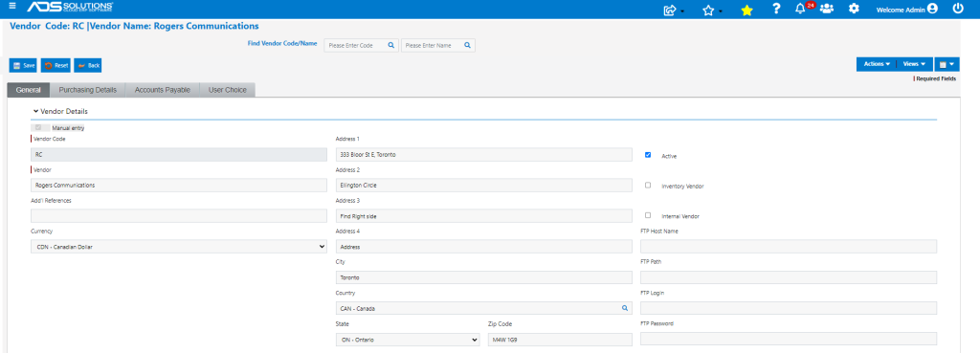Open the Views dropdown menu
Screen dimensions: 980x353
(914, 64)
